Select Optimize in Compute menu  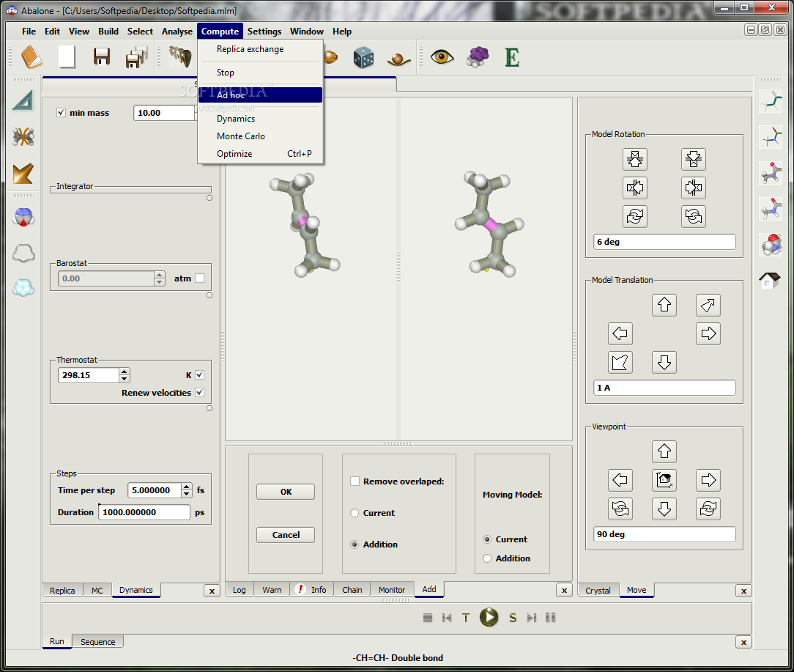260,154
